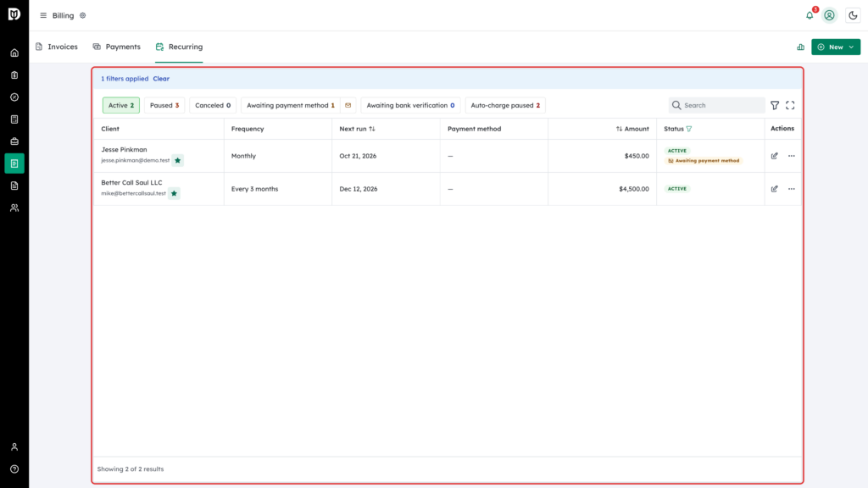The height and width of the screenshot is (488, 868).
Task: Toggle the Canceled filter chip
Action: (213, 105)
